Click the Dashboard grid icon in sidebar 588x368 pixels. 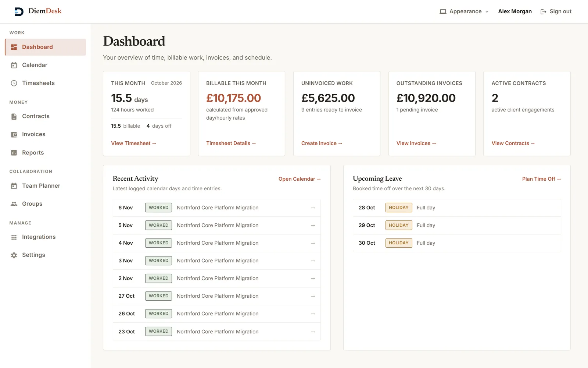[x=14, y=47]
